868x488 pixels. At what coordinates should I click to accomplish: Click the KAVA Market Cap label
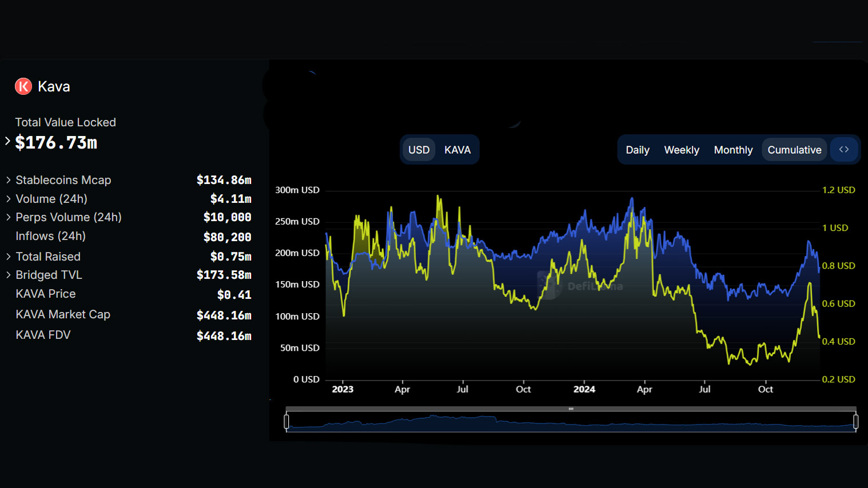coord(63,314)
